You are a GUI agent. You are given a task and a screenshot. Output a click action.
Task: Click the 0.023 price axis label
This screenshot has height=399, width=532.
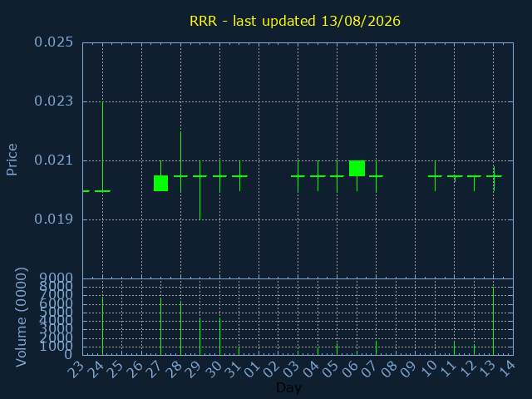click(x=53, y=101)
